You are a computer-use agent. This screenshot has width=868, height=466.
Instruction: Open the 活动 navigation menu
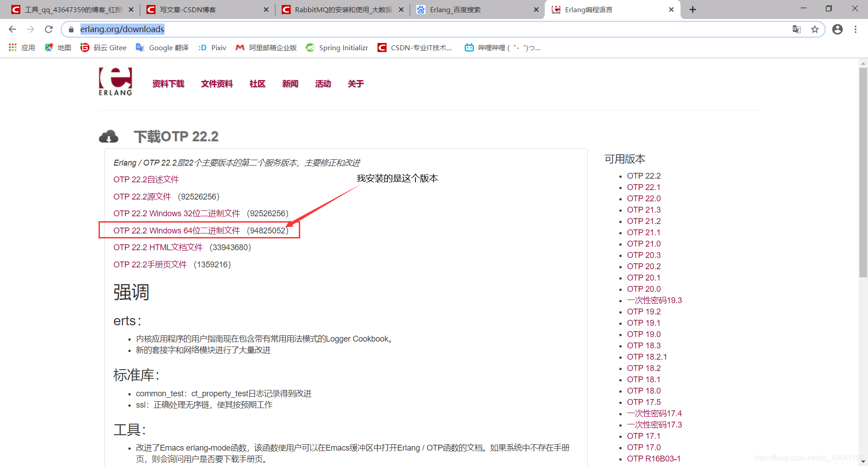(x=323, y=84)
